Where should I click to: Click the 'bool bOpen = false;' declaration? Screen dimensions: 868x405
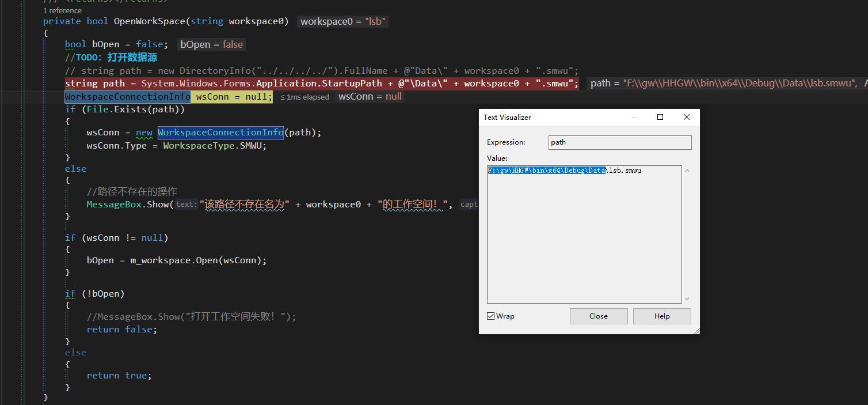coord(116,45)
